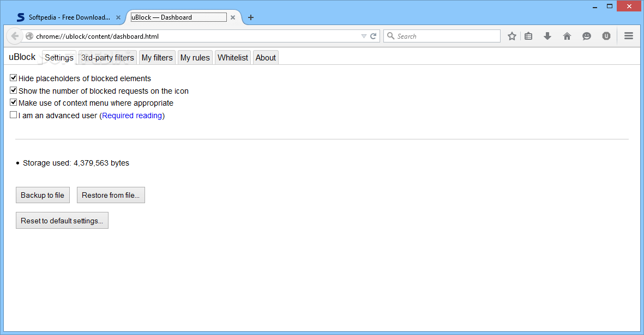Open the Whitelist tab

(x=233, y=58)
